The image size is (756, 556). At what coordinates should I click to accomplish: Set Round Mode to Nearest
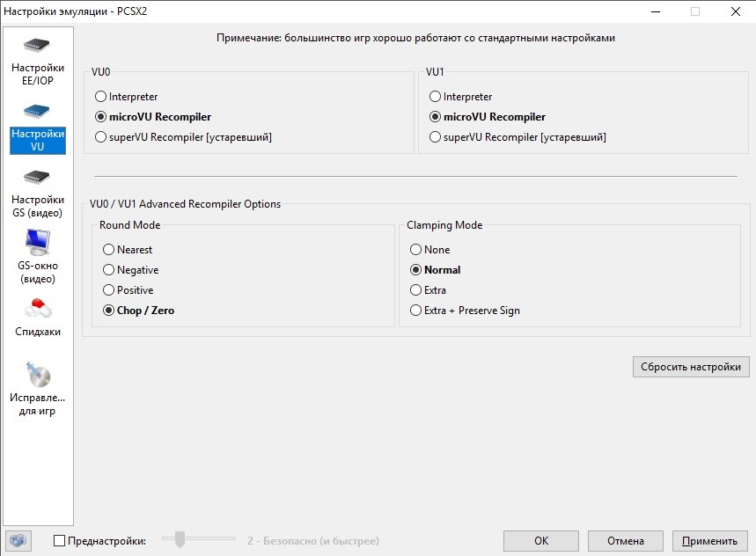pyautogui.click(x=109, y=250)
